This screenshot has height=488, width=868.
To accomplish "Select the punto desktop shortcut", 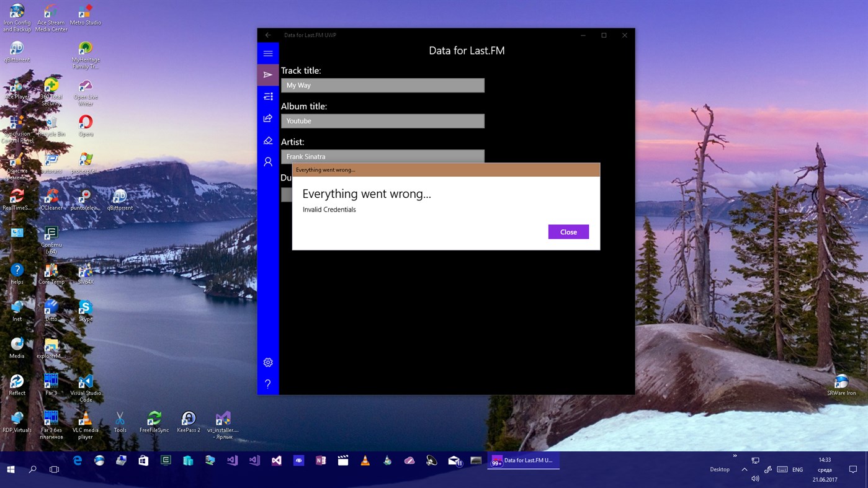I will pyautogui.click(x=86, y=200).
